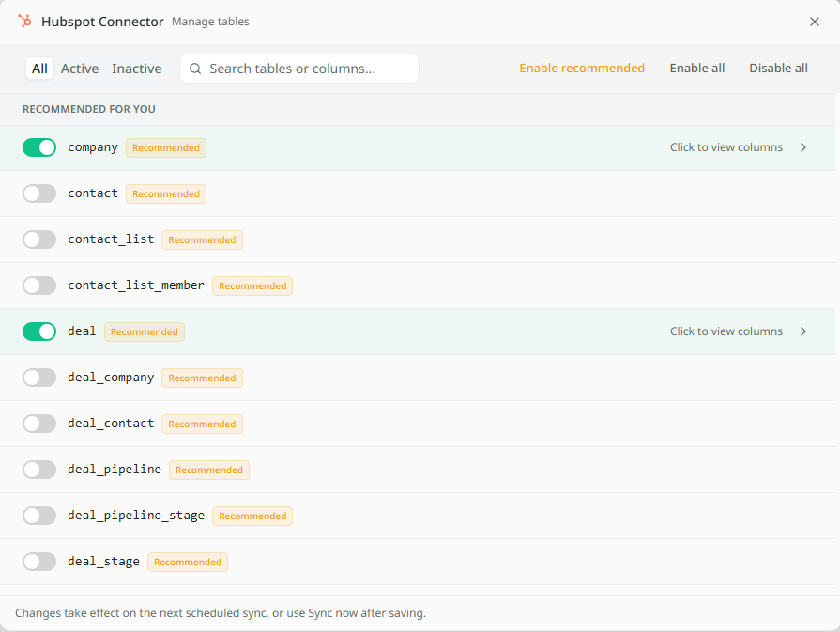Focus the Search tables or columns field

[299, 69]
